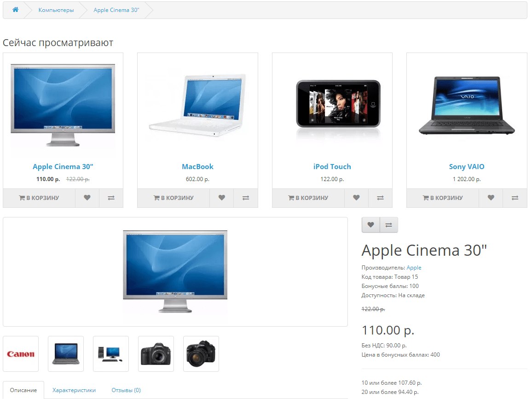Screen dimensions: 532x399
Task: Click the "20 или более 94.40 р." discount
Action: tap(390, 392)
